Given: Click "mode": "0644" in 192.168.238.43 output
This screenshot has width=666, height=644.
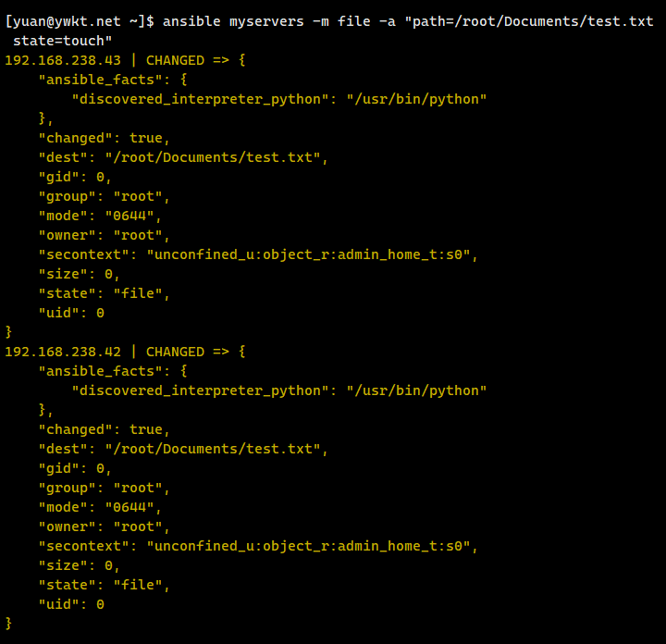Looking at the screenshot, I should (x=100, y=216).
